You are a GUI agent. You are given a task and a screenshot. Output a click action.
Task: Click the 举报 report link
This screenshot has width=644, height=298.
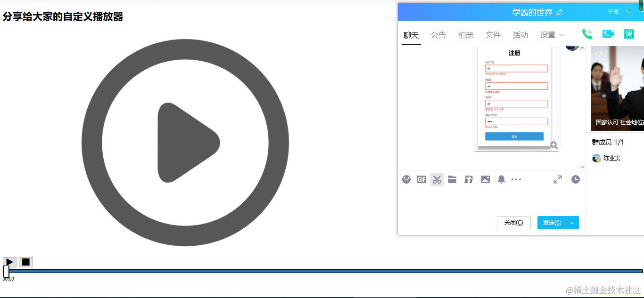(x=613, y=12)
